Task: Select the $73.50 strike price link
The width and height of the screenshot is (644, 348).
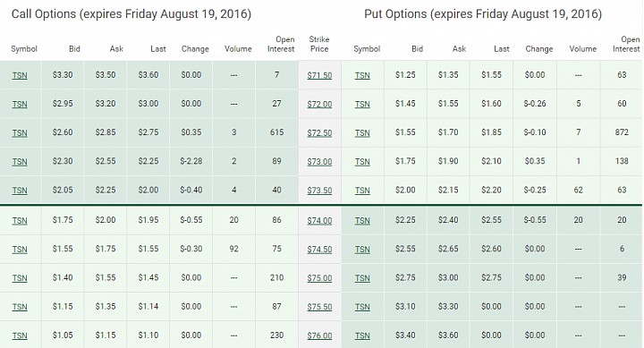Action: 319,191
